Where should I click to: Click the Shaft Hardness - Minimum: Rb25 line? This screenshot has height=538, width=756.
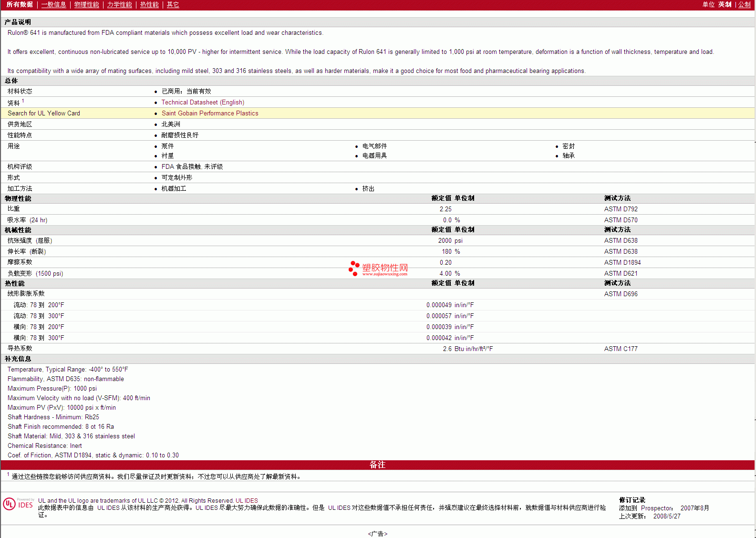click(x=53, y=417)
